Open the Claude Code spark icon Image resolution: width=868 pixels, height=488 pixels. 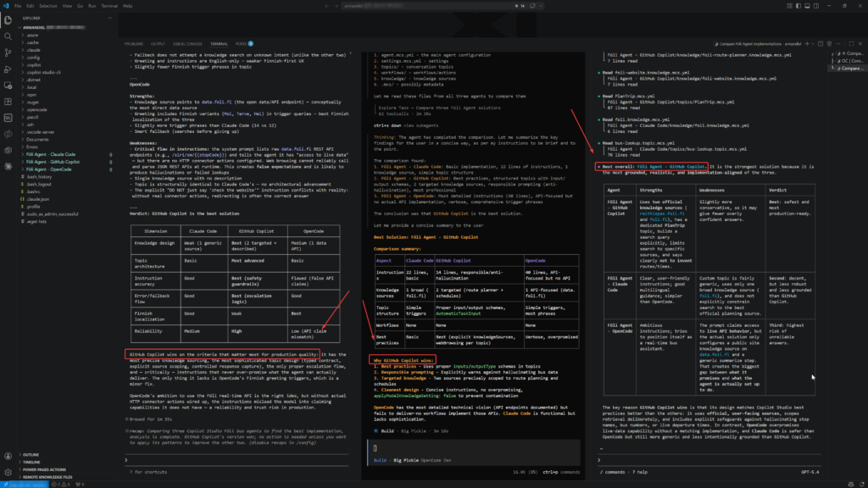click(8, 166)
